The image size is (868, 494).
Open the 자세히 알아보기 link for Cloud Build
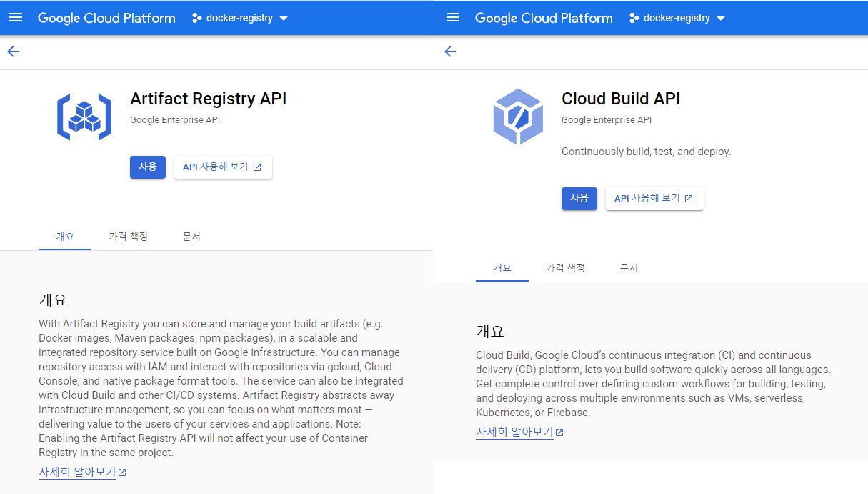(514, 431)
